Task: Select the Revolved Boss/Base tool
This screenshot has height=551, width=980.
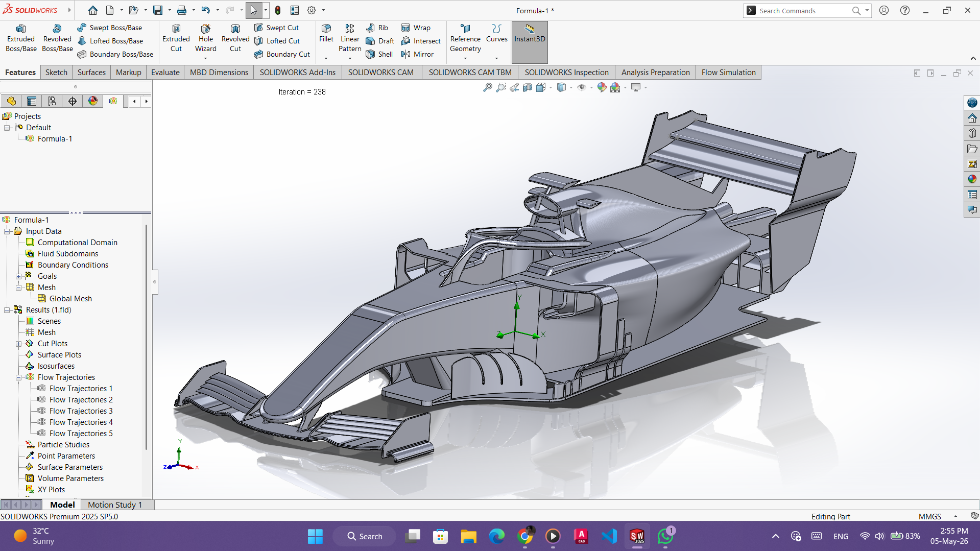Action: click(57, 38)
